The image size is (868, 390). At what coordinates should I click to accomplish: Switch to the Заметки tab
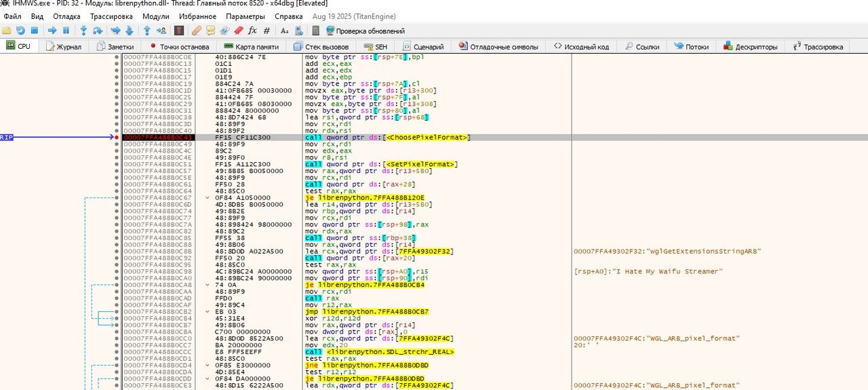tap(115, 47)
